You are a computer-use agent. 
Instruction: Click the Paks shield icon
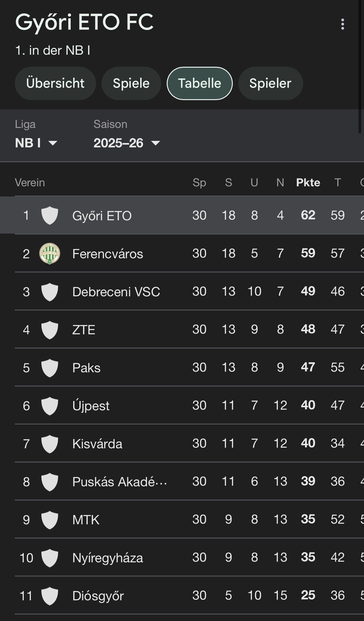50,368
